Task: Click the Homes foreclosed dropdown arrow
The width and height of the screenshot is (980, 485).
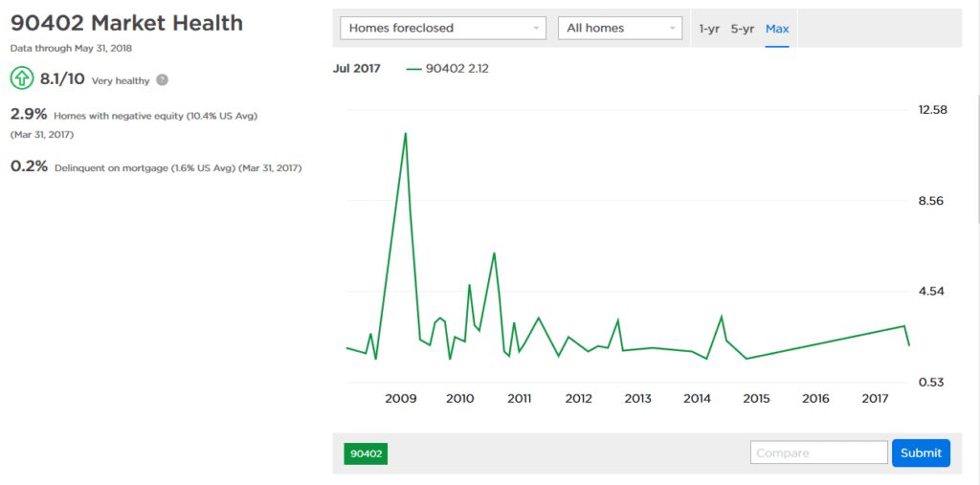Action: pyautogui.click(x=536, y=29)
